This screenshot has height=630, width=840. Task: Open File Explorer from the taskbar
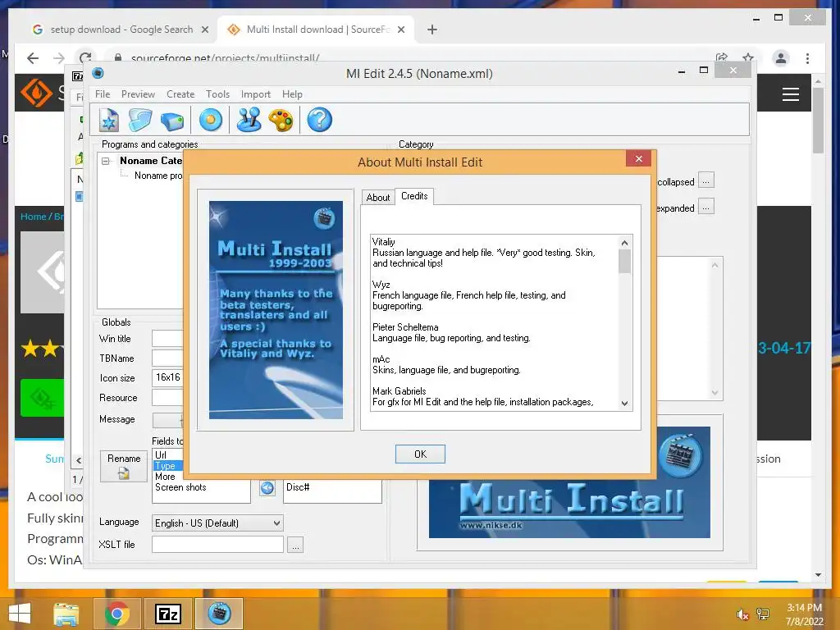point(66,614)
